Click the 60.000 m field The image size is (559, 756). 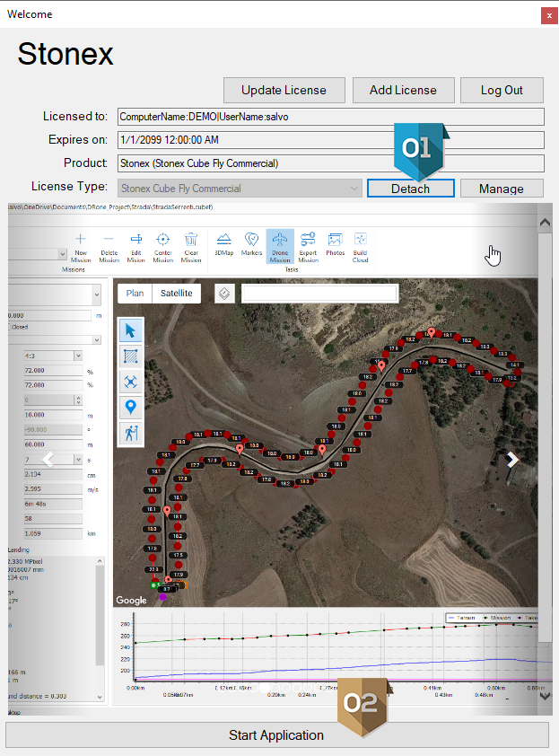[x=54, y=444]
